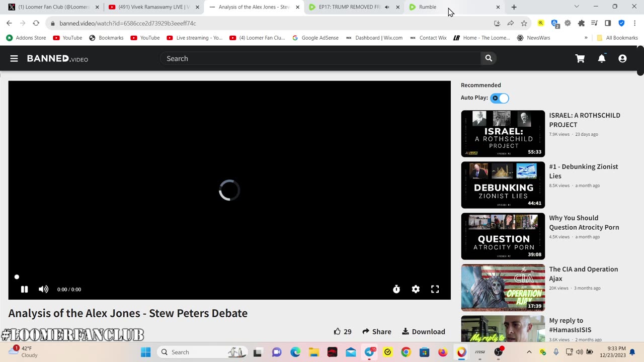
Task: Expand hidden bookmarks overflow chevron
Action: click(x=586, y=38)
